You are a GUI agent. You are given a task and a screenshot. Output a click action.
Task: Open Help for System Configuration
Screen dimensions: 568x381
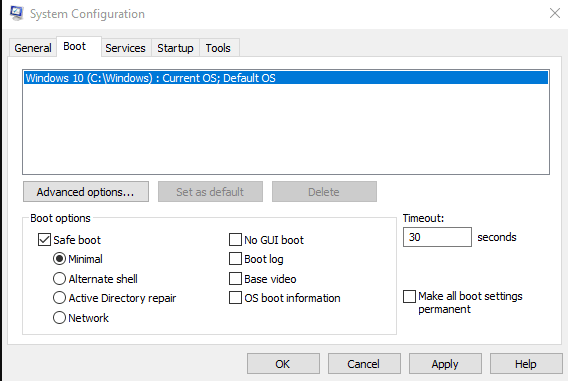pyautogui.click(x=526, y=364)
